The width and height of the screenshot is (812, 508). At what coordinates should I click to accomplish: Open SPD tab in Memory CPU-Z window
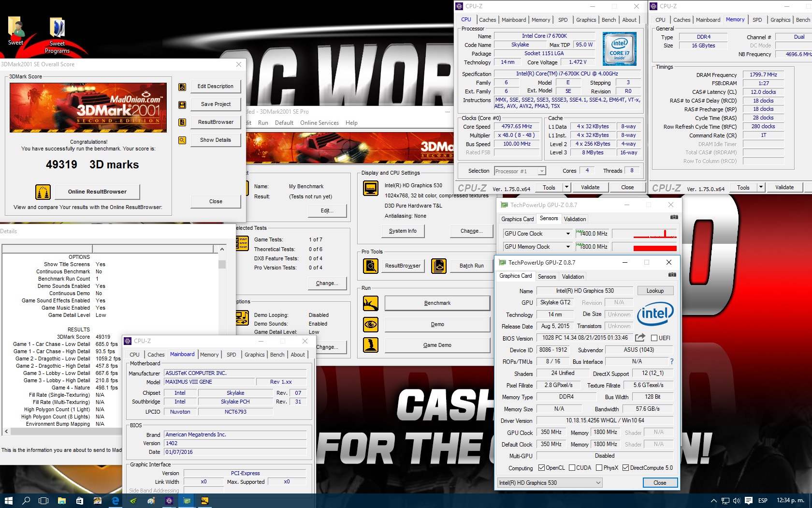(x=757, y=20)
